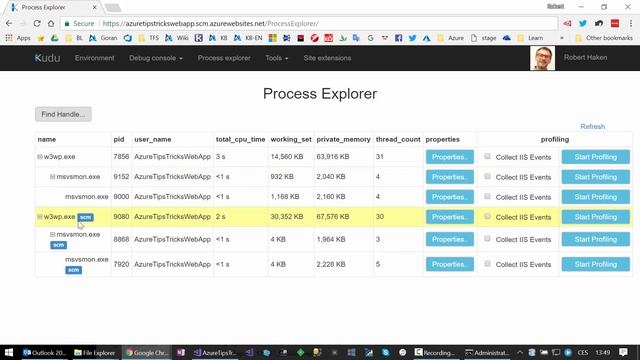Open the Google 'G' bookmark icon
Screen dimensions: 640x360
371,38
